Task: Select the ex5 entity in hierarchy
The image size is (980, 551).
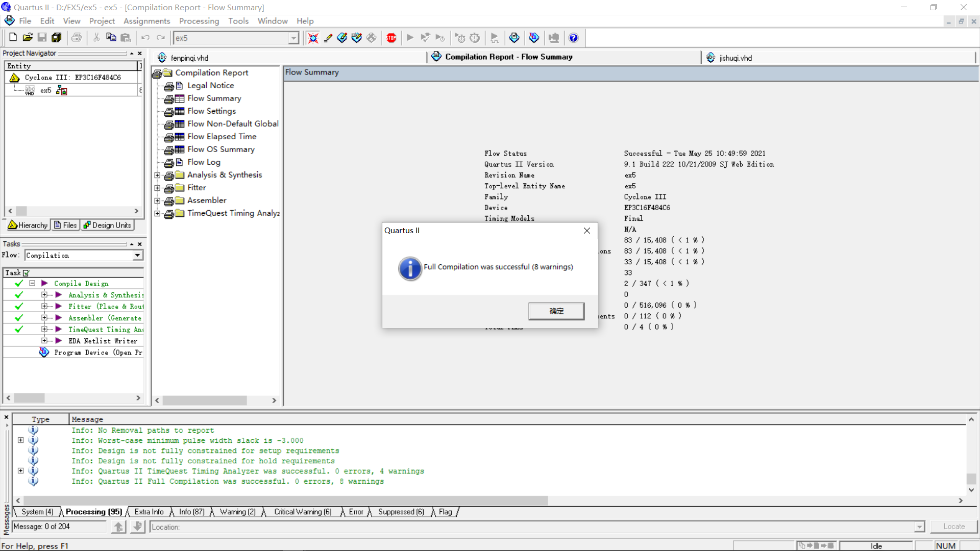Action: click(x=45, y=90)
